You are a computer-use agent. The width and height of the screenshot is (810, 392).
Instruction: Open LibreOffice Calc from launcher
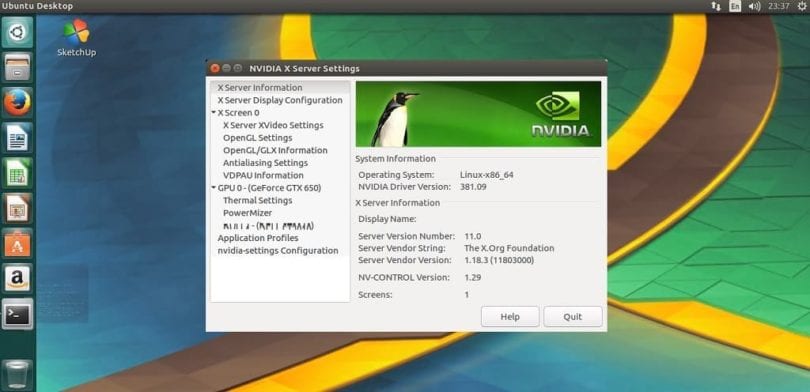click(x=18, y=173)
